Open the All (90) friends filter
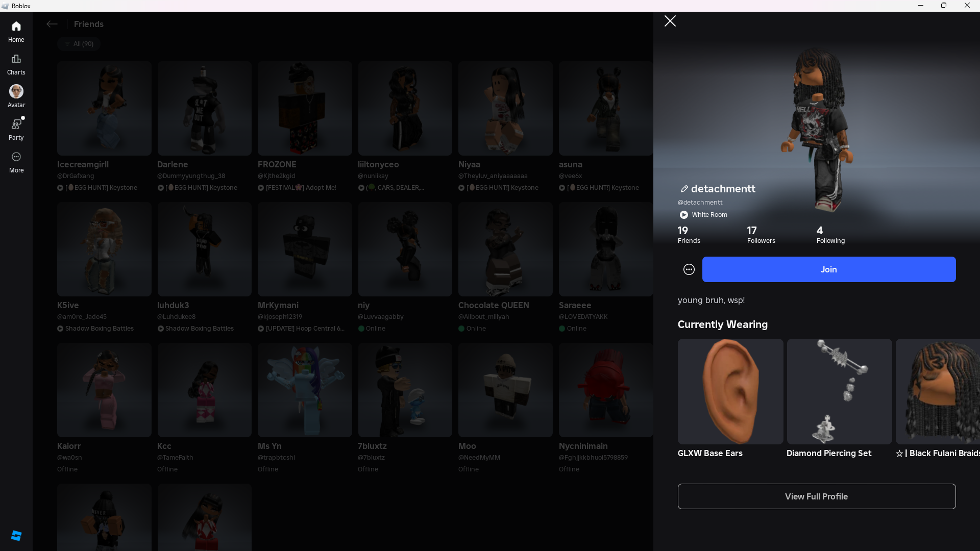Screen dimensions: 980x551 click(79, 44)
